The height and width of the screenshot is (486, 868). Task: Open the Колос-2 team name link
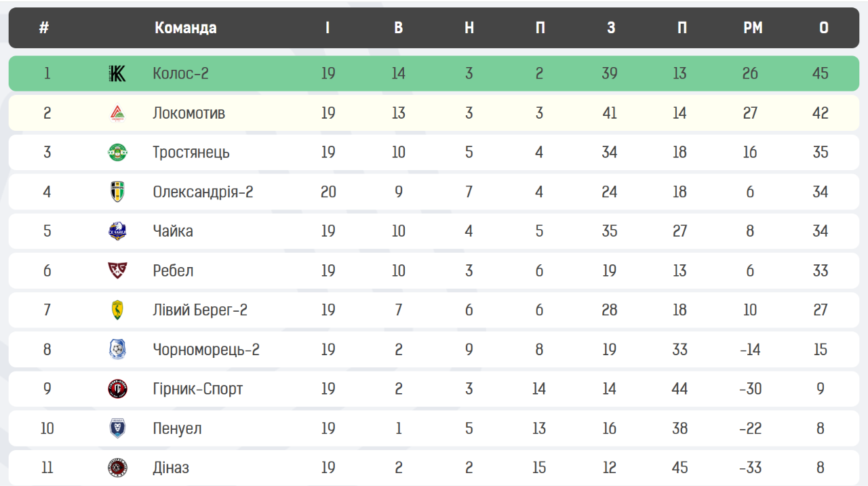coord(180,73)
